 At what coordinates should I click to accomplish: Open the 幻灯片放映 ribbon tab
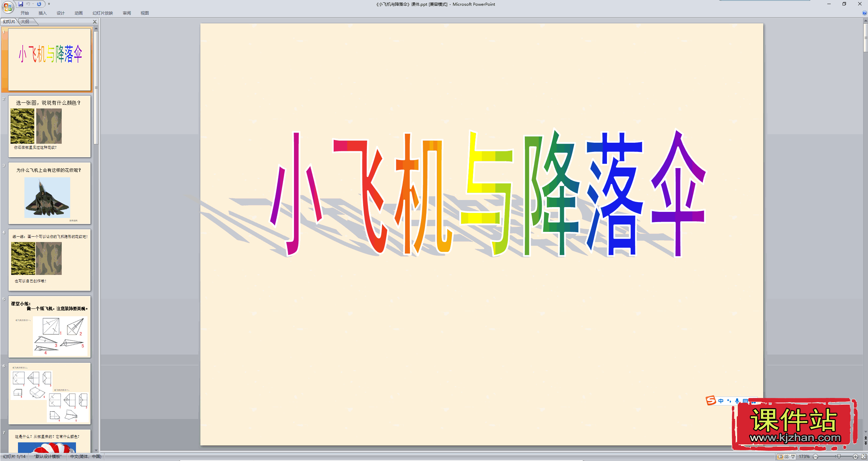tap(102, 13)
